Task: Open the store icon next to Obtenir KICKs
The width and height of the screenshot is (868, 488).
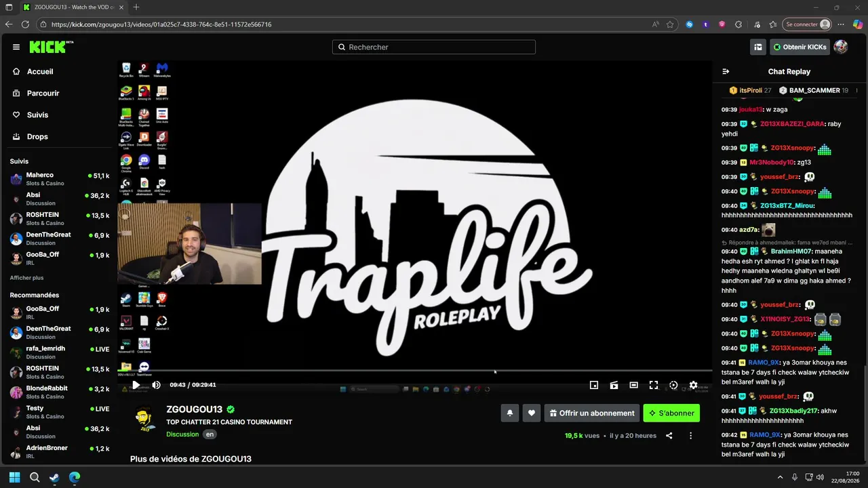Action: tap(758, 47)
